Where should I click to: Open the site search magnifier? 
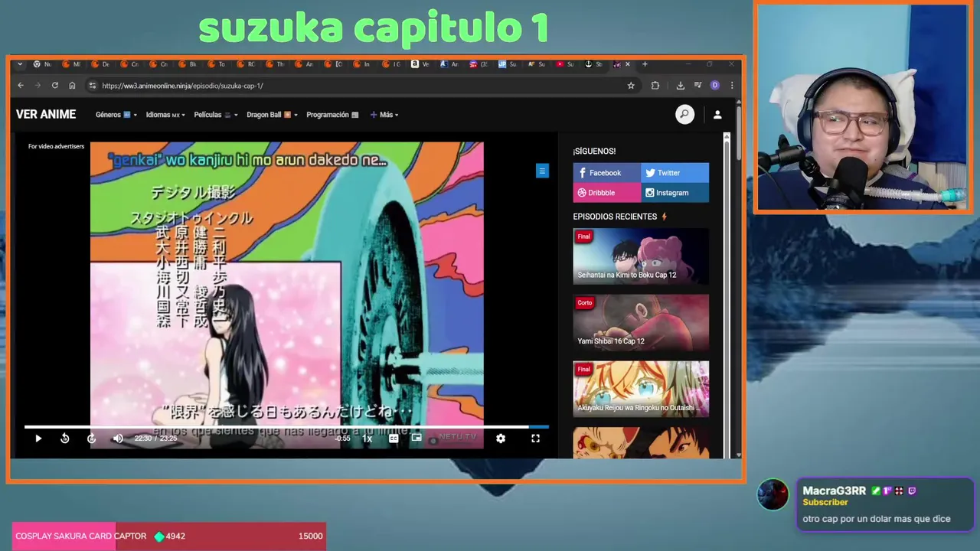(684, 115)
